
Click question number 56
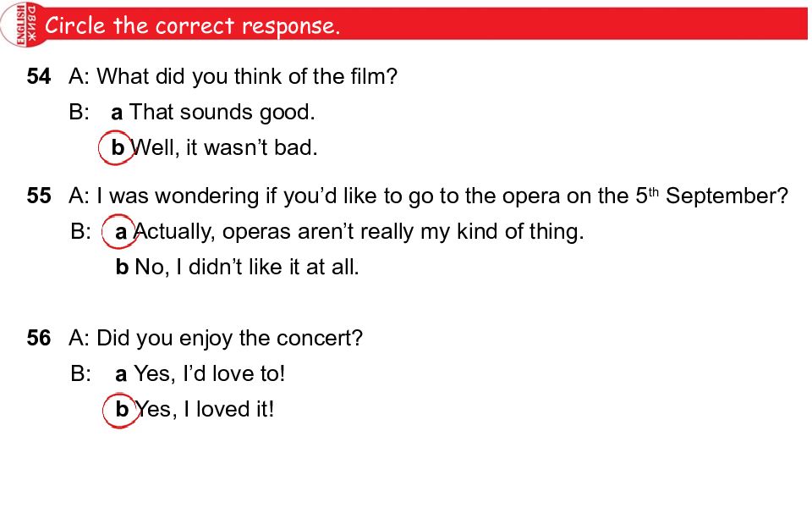coord(39,338)
